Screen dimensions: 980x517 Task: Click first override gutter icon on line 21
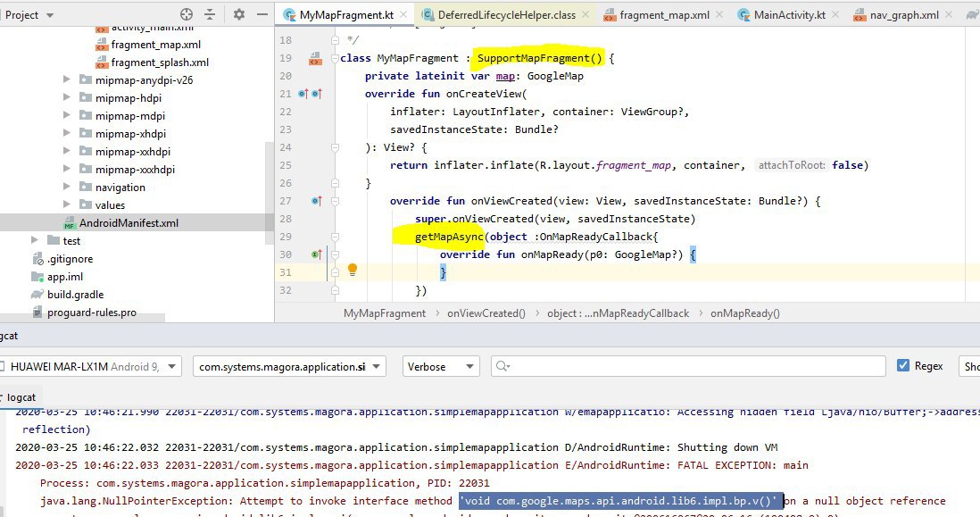coord(303,94)
